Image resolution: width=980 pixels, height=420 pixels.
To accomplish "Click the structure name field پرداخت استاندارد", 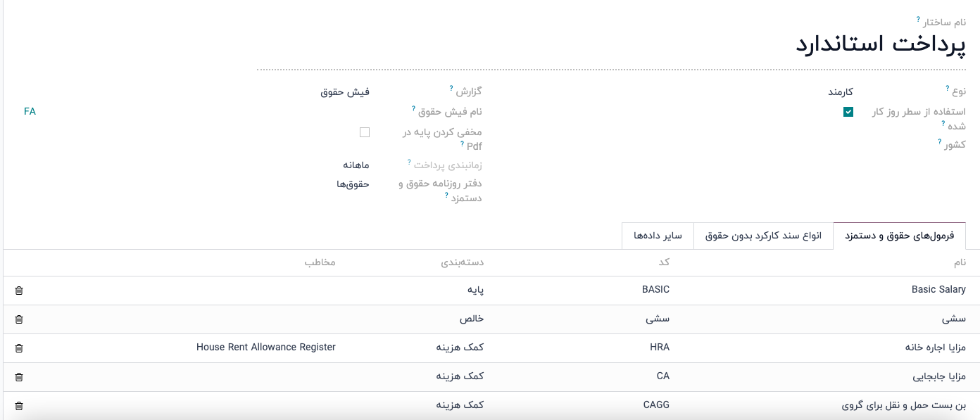I will point(880,44).
